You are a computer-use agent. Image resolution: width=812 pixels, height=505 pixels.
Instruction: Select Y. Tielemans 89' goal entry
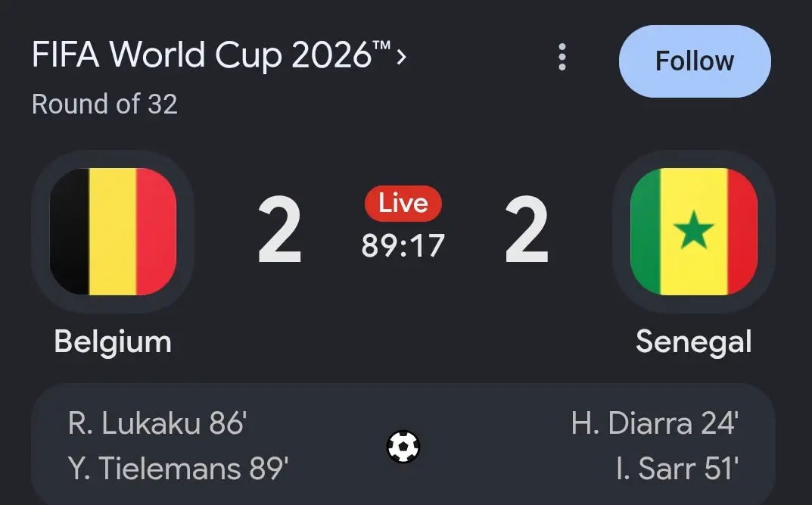[178, 469]
